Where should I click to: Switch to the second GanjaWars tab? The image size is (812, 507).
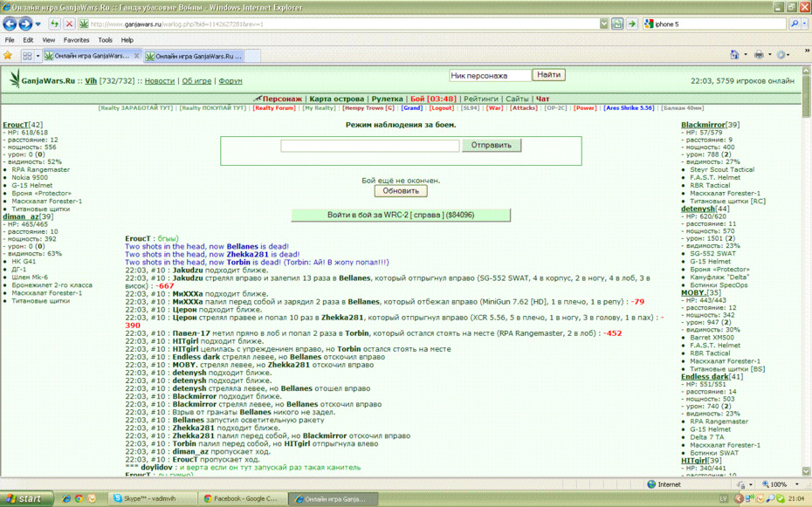click(194, 56)
